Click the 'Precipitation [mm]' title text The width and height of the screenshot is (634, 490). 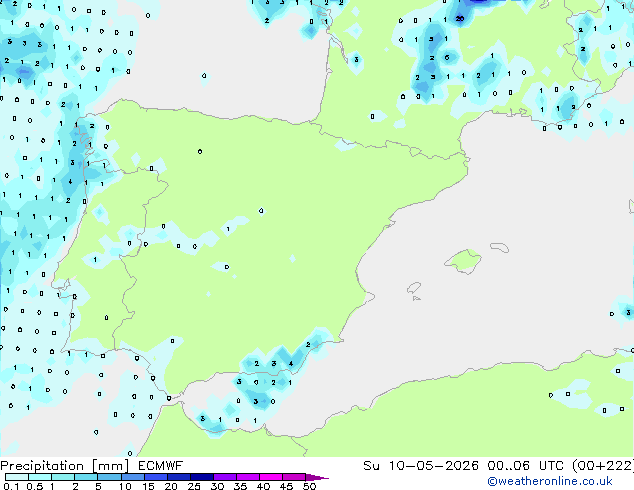click(65, 466)
